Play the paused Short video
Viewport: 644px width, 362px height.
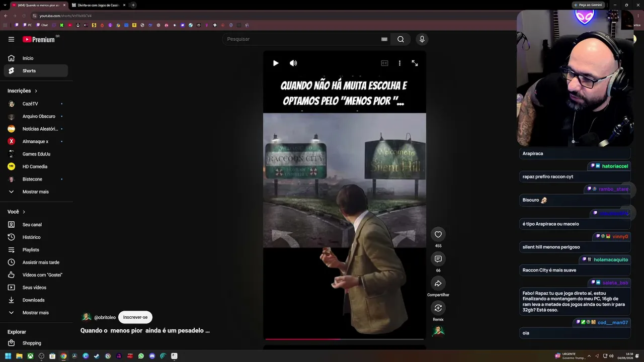coord(276,63)
